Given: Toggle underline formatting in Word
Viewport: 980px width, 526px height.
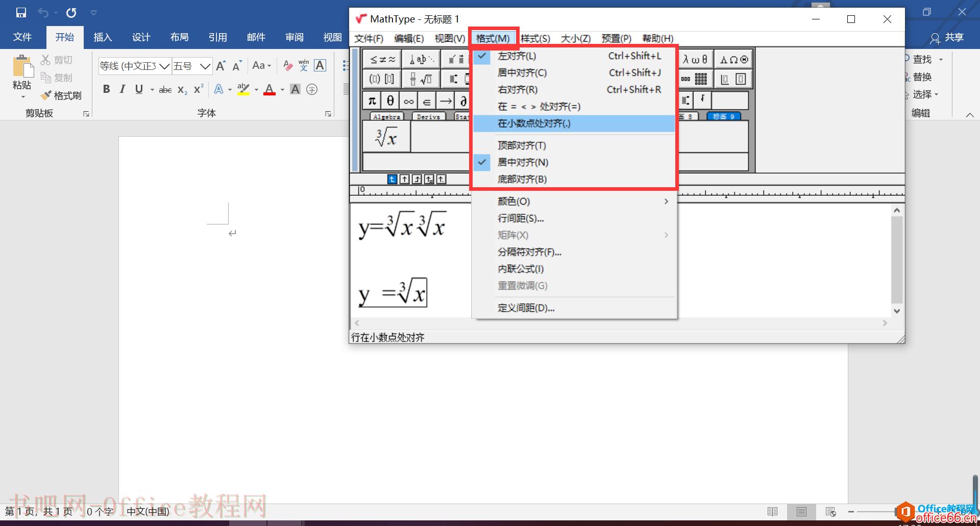Looking at the screenshot, I should 139,89.
